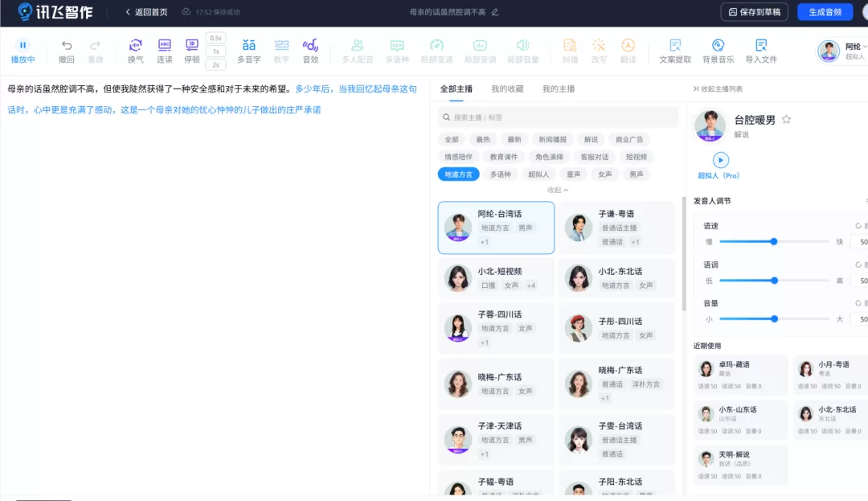Click the 讯飞智作 logo
Screen dimensions: 868x501
click(x=55, y=11)
